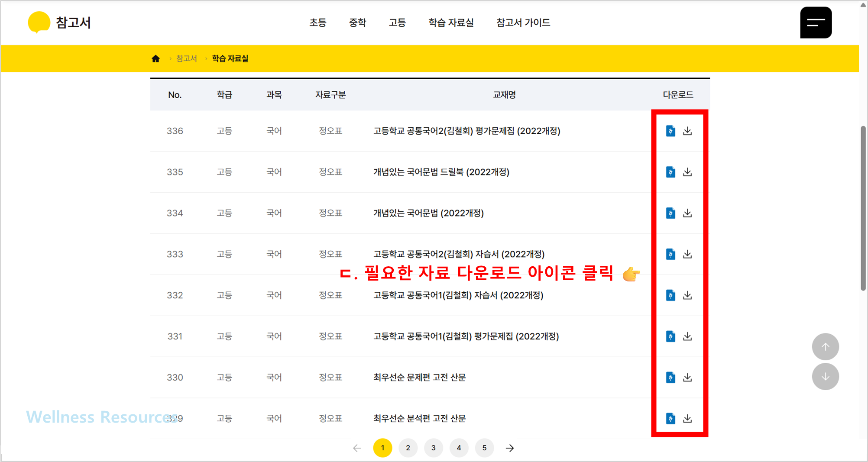Viewport: 868px width, 462px height.
Task: Click title 고등학교 공통국어1(김철회) 평가문제집
Action: 466,336
